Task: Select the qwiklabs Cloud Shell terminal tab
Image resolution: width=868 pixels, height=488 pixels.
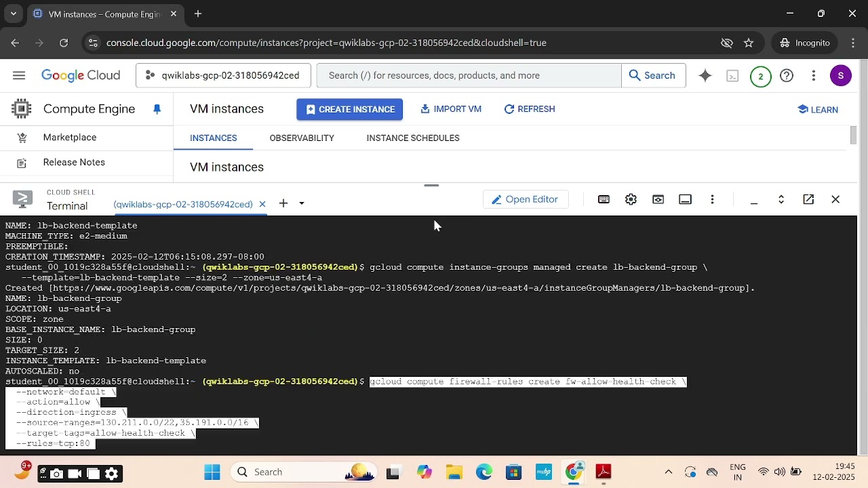Action: (x=183, y=204)
